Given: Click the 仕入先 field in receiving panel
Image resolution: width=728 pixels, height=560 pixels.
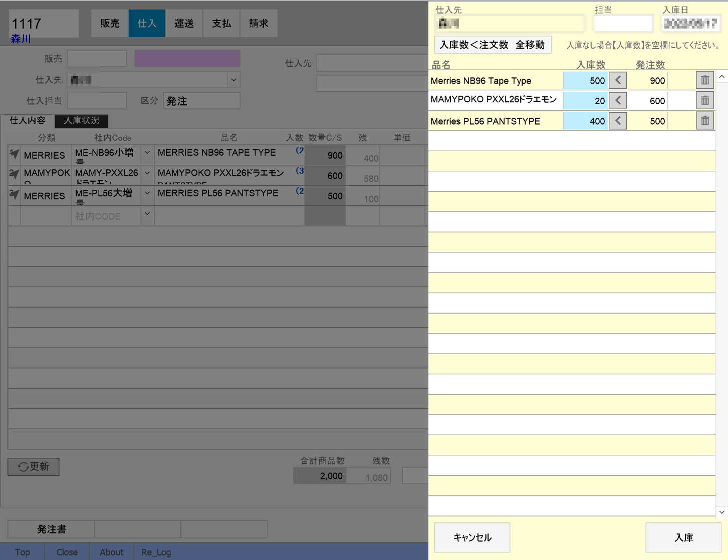Looking at the screenshot, I should [510, 23].
